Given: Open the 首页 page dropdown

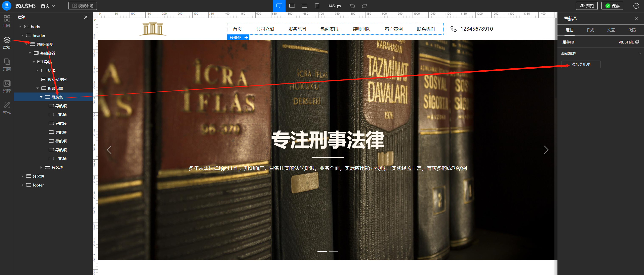Looking at the screenshot, I should tap(48, 6).
